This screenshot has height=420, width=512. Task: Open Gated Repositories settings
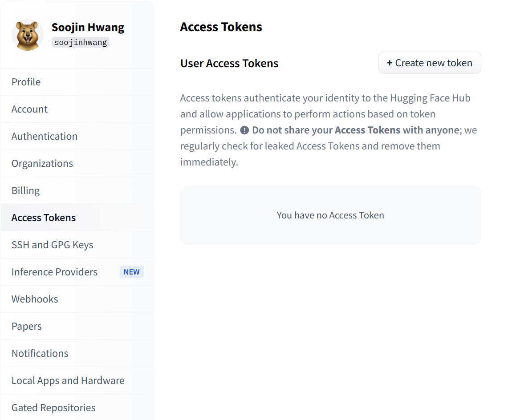click(x=53, y=408)
